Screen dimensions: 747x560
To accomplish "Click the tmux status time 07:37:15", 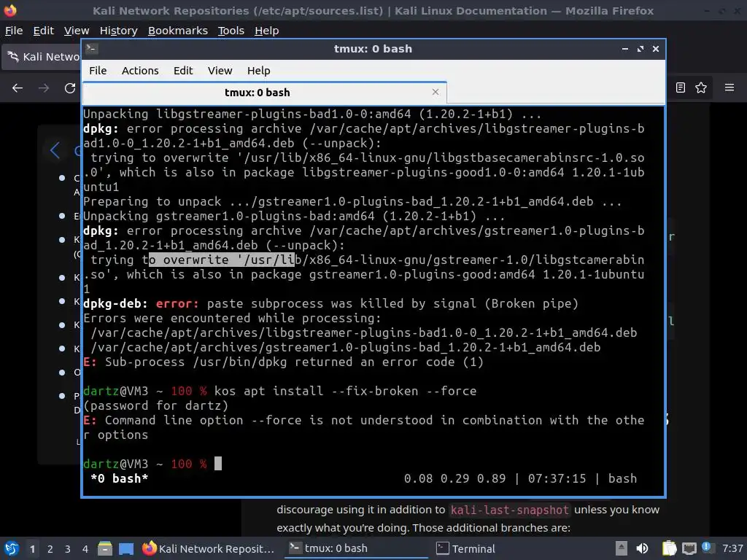I will [557, 478].
